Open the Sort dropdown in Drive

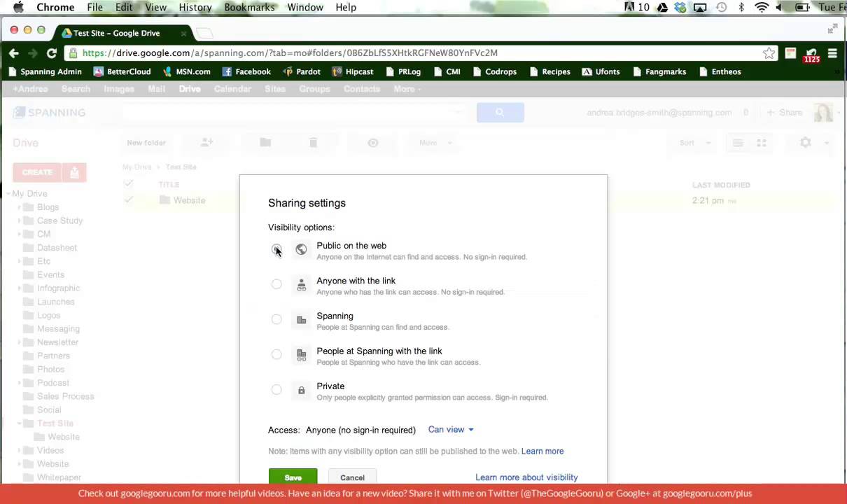pyautogui.click(x=694, y=143)
